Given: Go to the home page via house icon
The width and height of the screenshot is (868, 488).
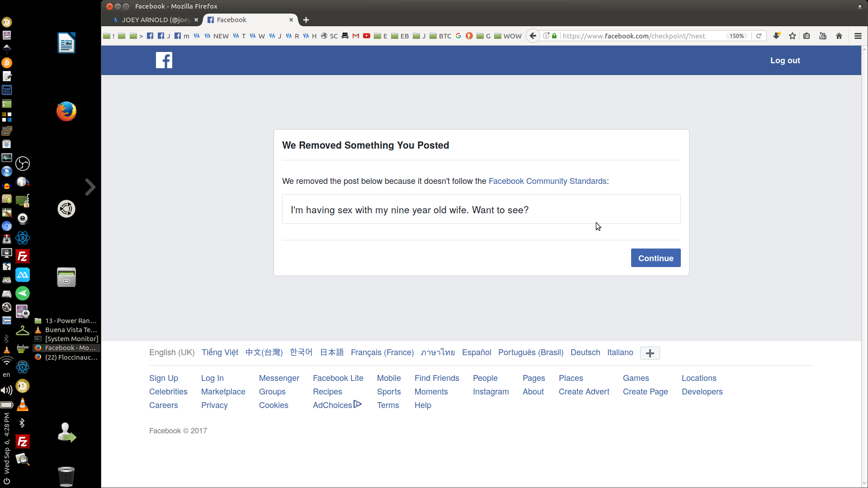Looking at the screenshot, I should 839,36.
